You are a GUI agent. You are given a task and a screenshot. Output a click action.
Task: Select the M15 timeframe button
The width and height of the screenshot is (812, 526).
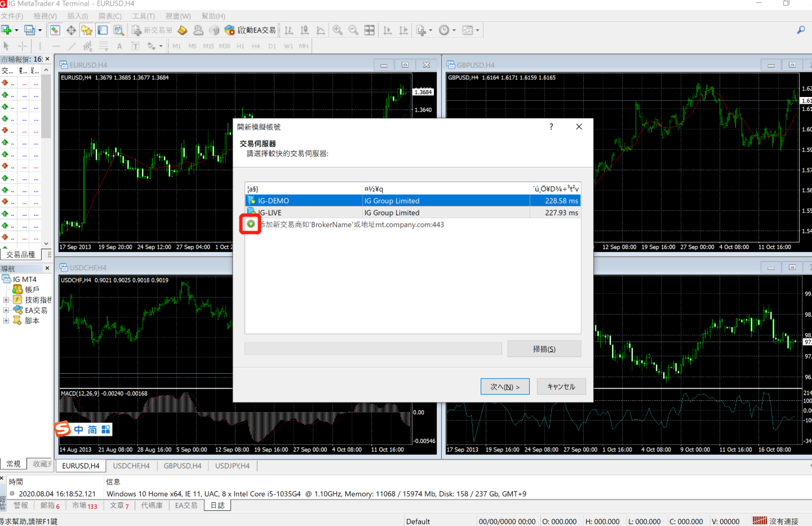pos(208,46)
